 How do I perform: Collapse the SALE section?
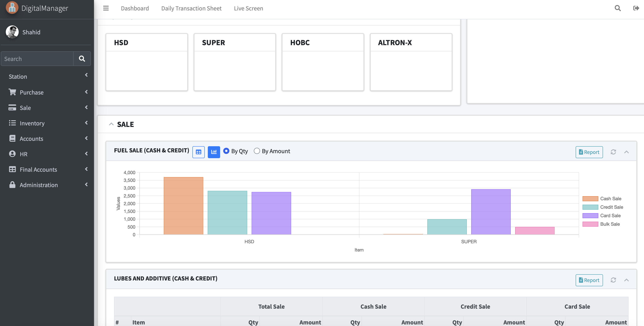click(x=111, y=124)
